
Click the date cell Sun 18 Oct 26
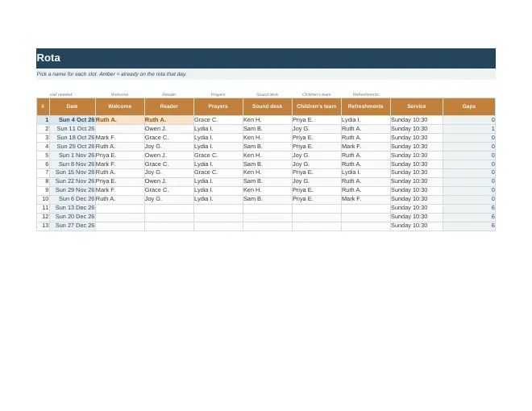click(73, 138)
